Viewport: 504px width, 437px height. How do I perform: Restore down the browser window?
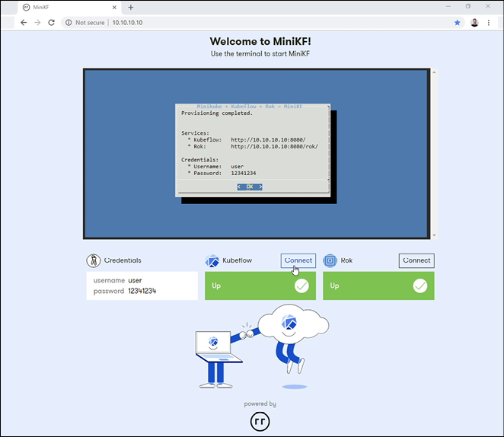click(468, 6)
